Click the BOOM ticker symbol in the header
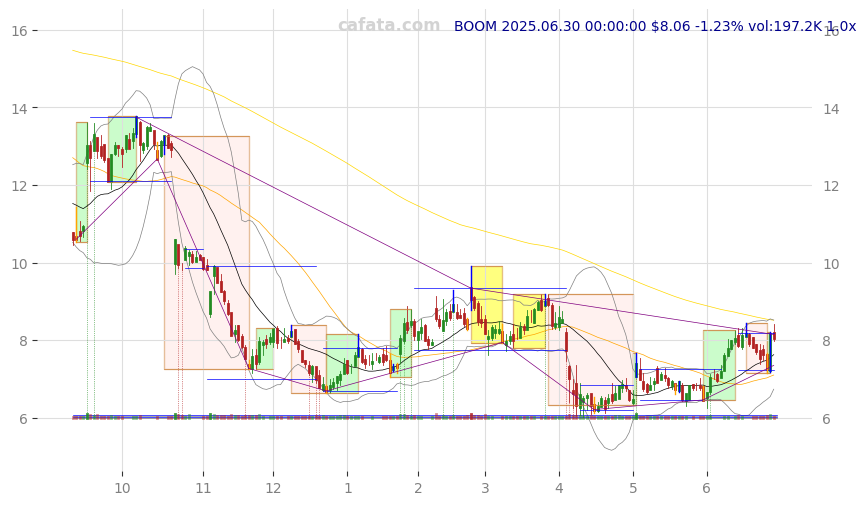 click(476, 26)
